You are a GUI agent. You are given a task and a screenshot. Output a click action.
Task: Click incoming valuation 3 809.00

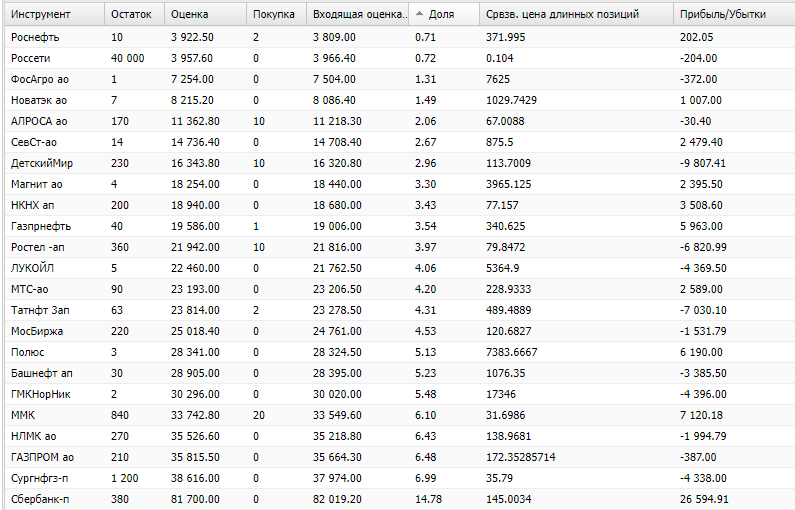334,38
